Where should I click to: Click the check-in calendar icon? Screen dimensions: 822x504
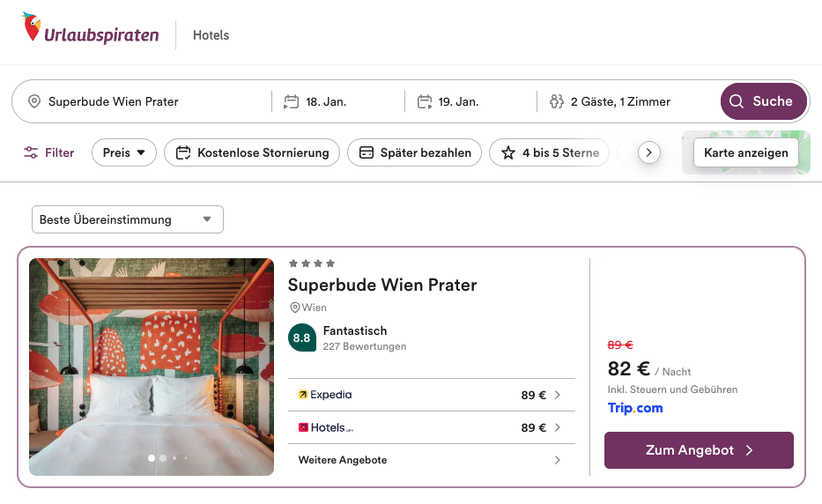(x=292, y=101)
